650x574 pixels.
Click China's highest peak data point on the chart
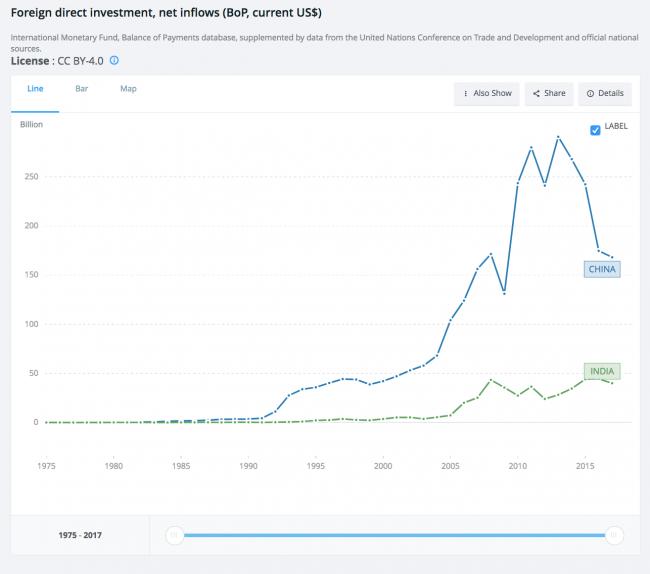click(x=558, y=137)
